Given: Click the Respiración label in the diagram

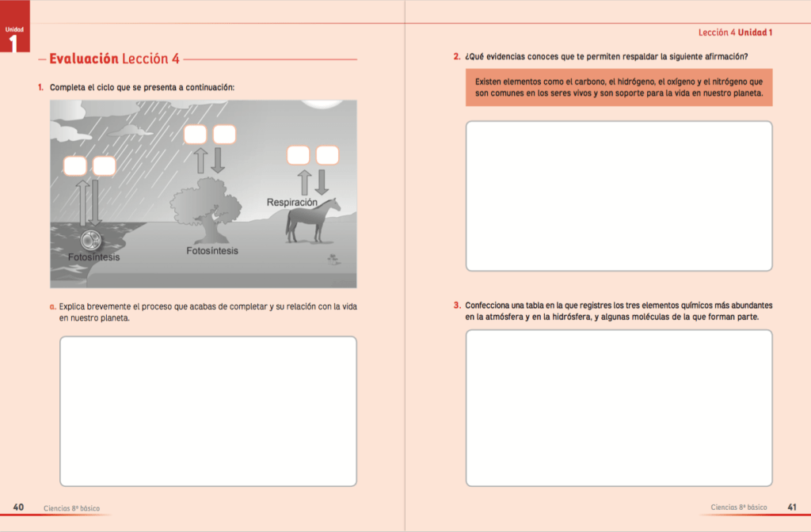Looking at the screenshot, I should pos(291,203).
